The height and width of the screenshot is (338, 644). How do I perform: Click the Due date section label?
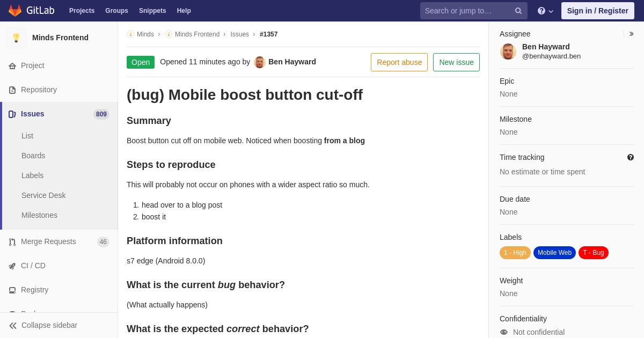point(515,199)
